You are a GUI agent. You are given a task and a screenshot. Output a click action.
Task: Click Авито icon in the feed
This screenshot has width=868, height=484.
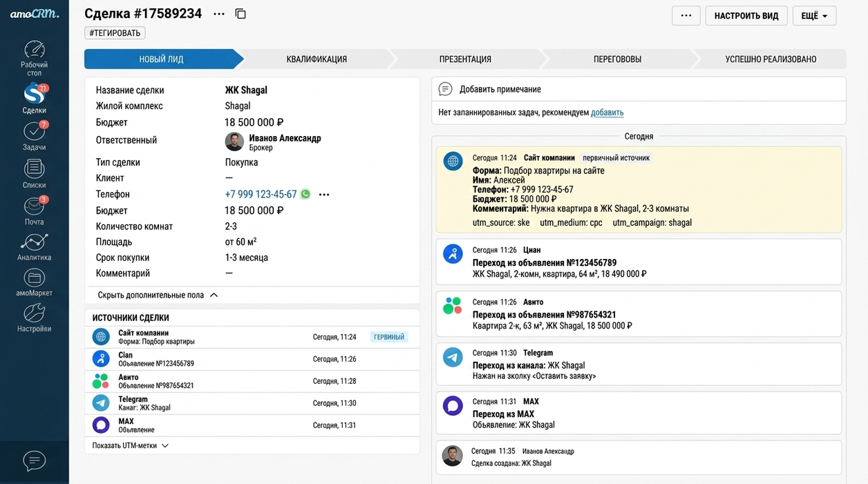(x=453, y=305)
